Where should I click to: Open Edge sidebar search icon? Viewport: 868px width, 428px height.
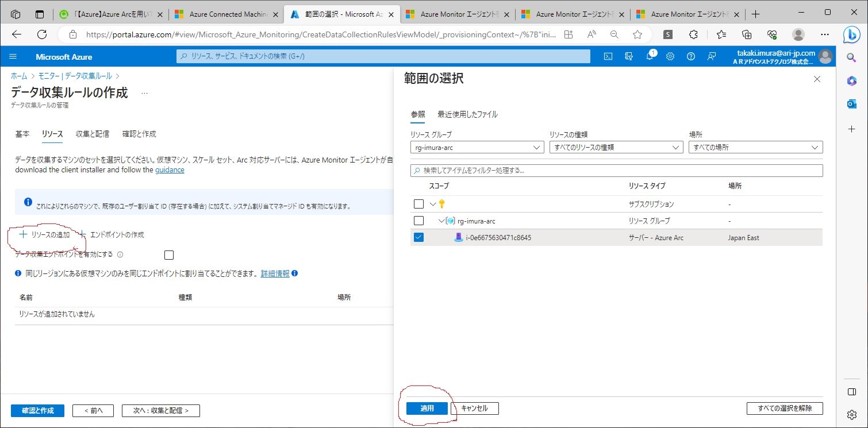click(851, 57)
